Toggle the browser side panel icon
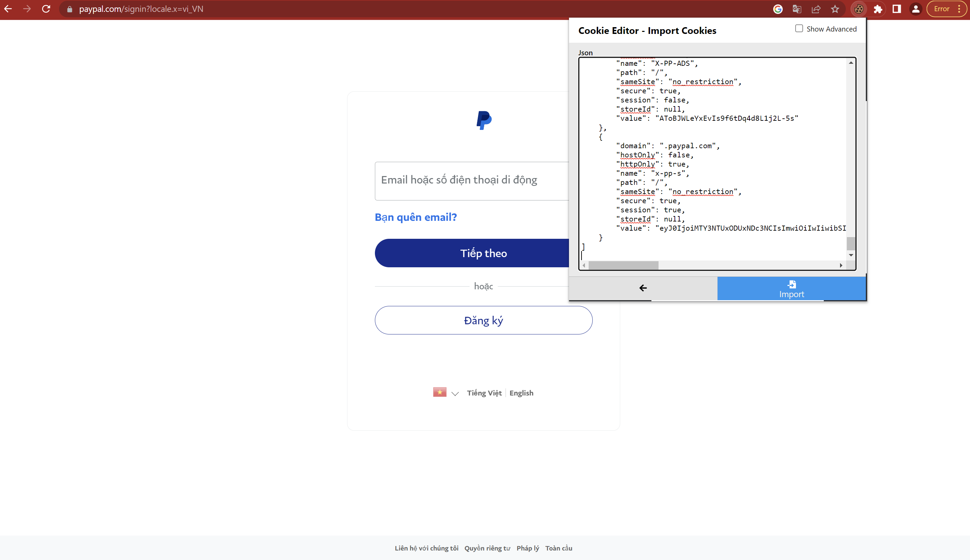970x560 pixels. tap(896, 9)
